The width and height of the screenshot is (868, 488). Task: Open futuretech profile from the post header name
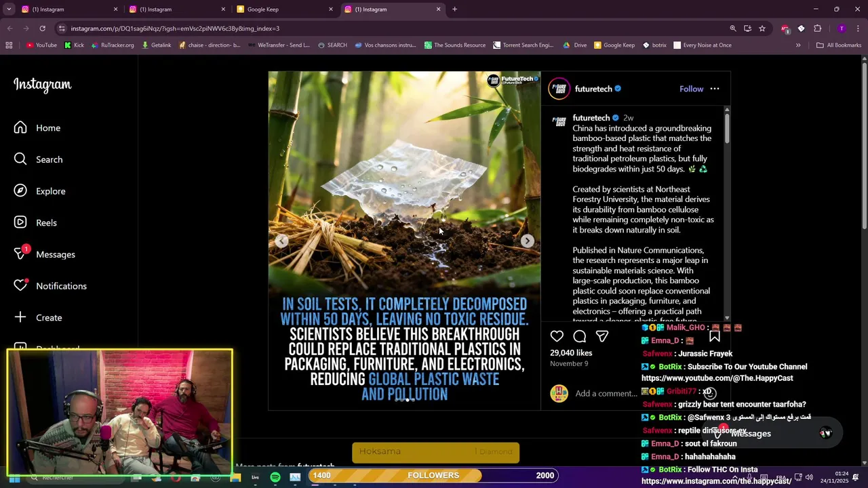coord(593,89)
